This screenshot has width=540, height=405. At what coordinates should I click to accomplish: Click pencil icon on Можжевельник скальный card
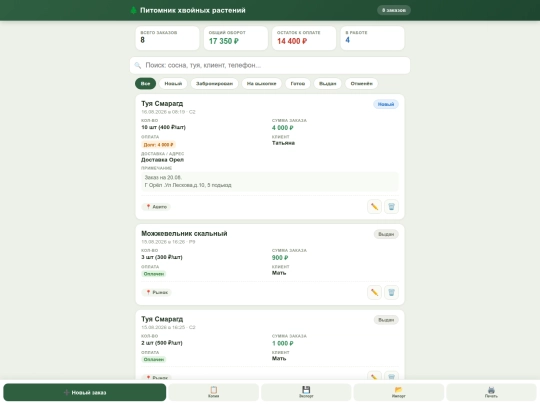[374, 292]
